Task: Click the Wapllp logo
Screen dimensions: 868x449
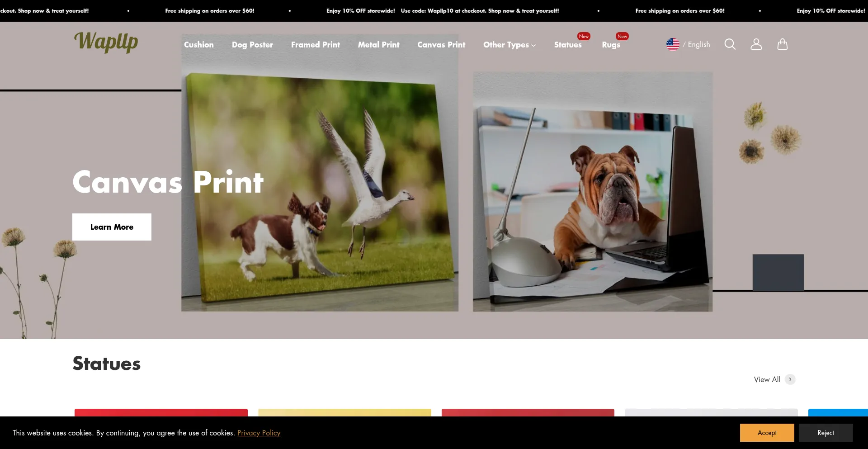Action: point(106,42)
